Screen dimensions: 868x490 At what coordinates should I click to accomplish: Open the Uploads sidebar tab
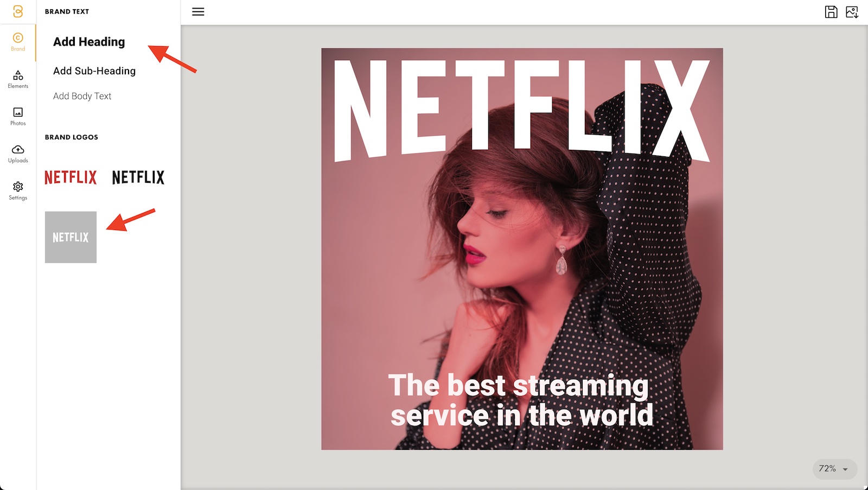click(x=18, y=154)
